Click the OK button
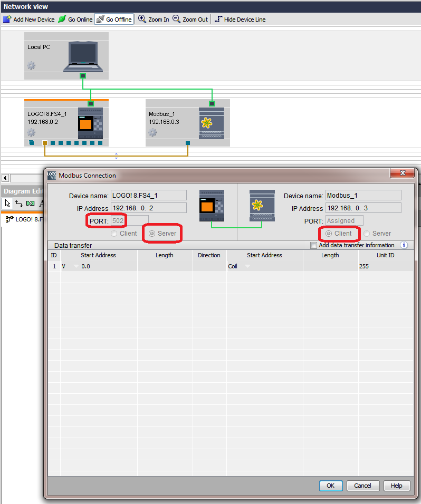 (x=331, y=486)
